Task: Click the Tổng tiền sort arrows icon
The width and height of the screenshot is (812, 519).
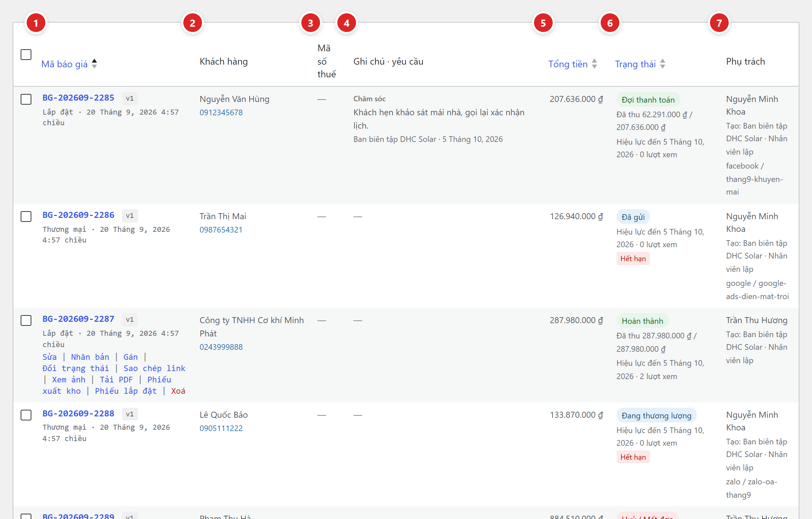Action: (x=595, y=64)
